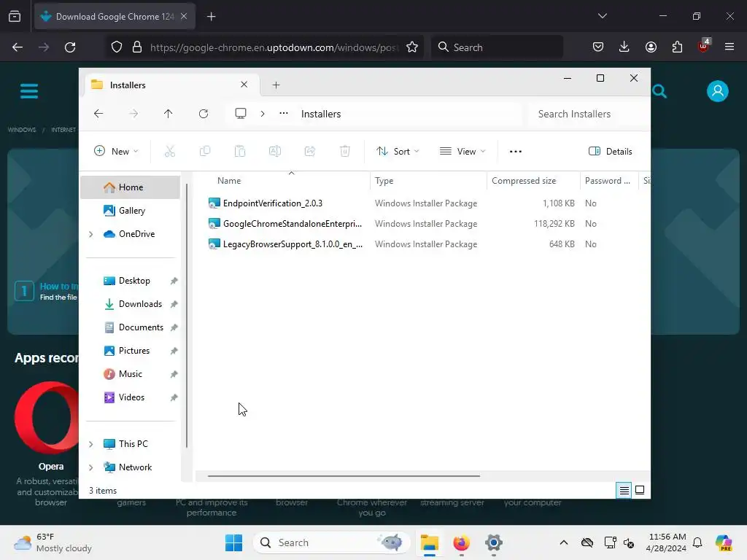Viewport: 747px width, 560px height.
Task: Click the address bar ellipsis for hidden path
Action: click(x=284, y=113)
